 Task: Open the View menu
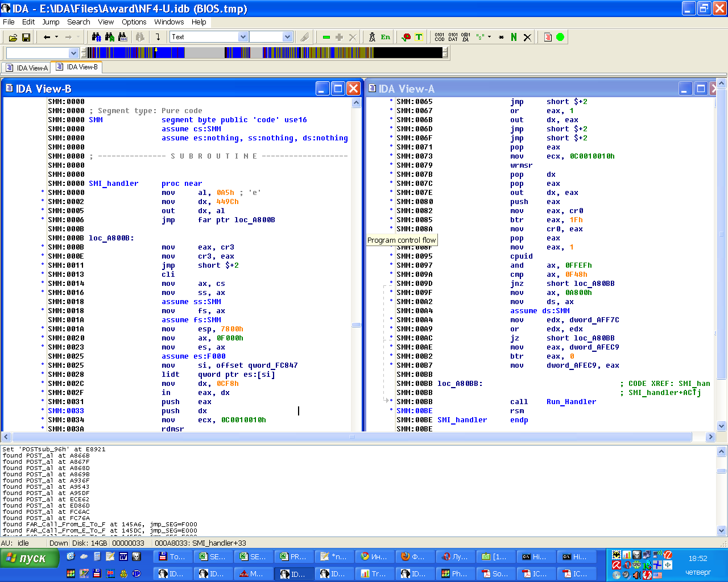(x=106, y=22)
